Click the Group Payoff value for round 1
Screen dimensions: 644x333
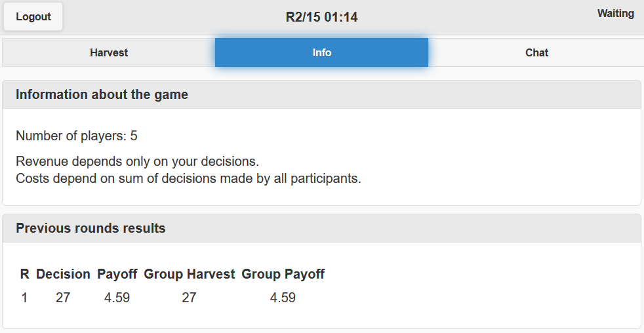point(283,298)
